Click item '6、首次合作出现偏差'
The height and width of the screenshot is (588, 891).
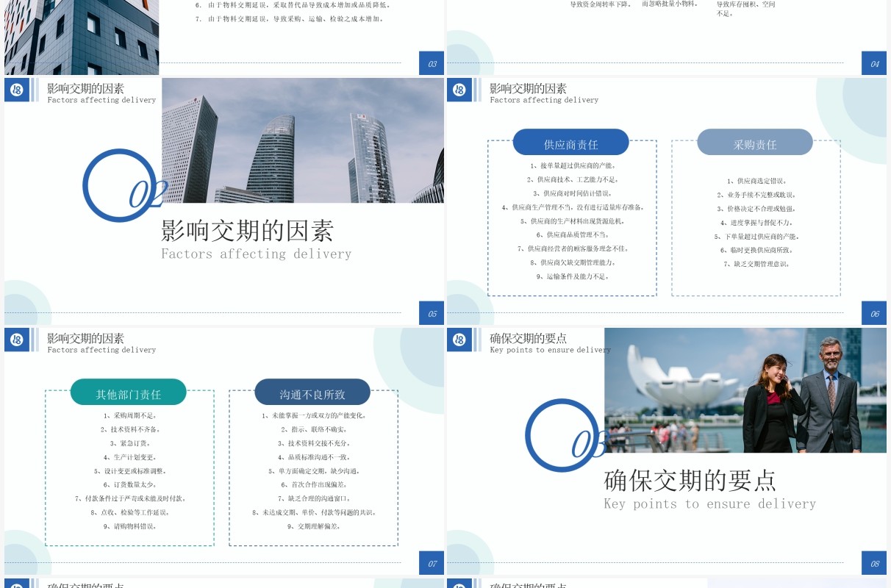click(313, 484)
